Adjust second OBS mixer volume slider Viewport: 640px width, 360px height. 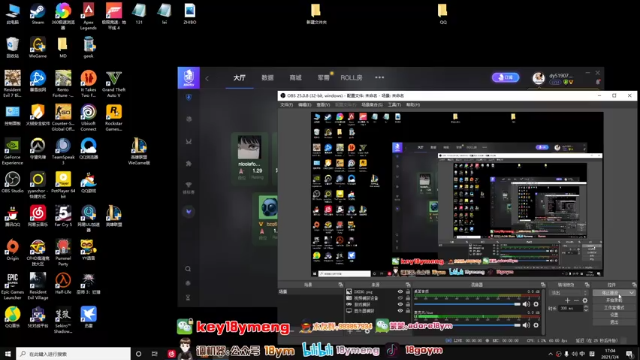tap(467, 325)
